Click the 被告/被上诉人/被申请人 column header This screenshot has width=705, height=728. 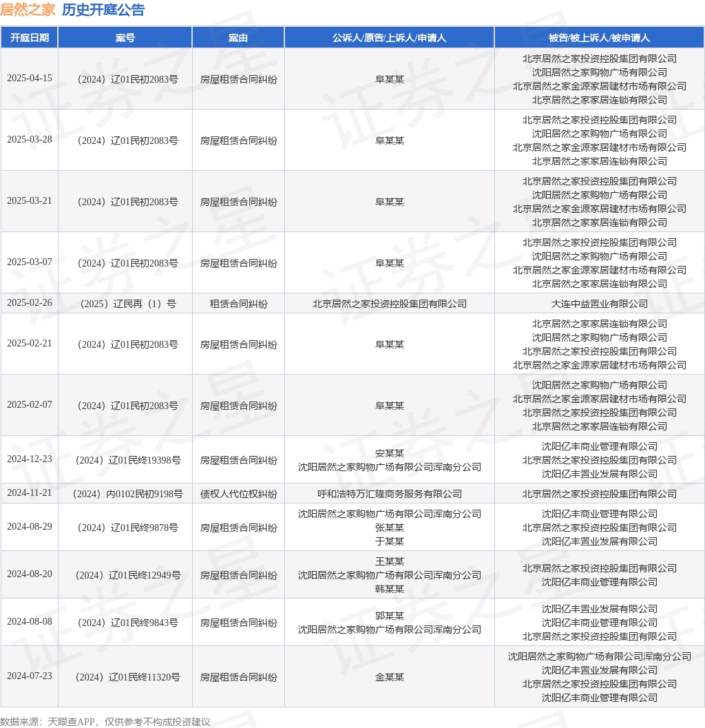(599, 38)
